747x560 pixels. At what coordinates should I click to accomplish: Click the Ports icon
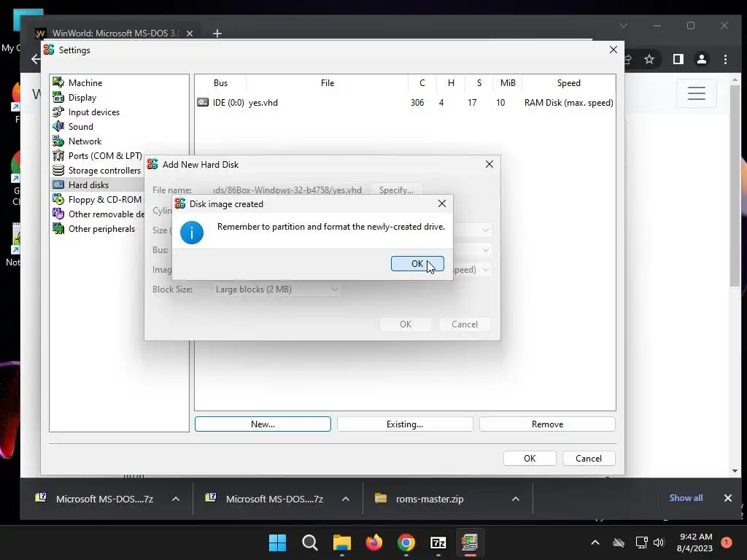coord(58,156)
